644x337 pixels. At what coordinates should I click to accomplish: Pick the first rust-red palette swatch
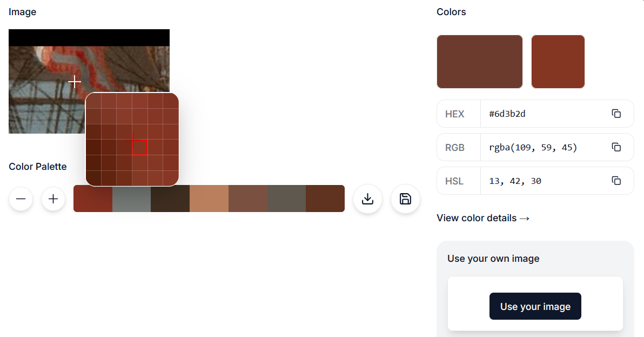[92, 199]
